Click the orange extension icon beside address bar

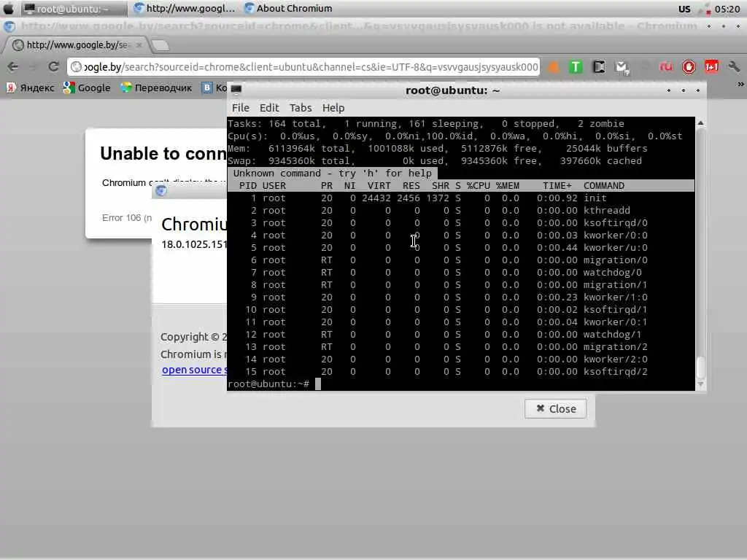(x=553, y=67)
